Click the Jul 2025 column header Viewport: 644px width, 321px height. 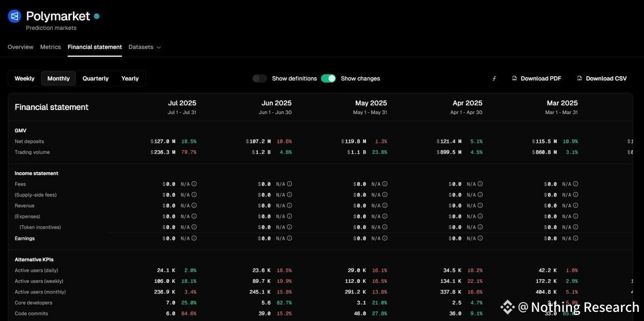tap(182, 103)
